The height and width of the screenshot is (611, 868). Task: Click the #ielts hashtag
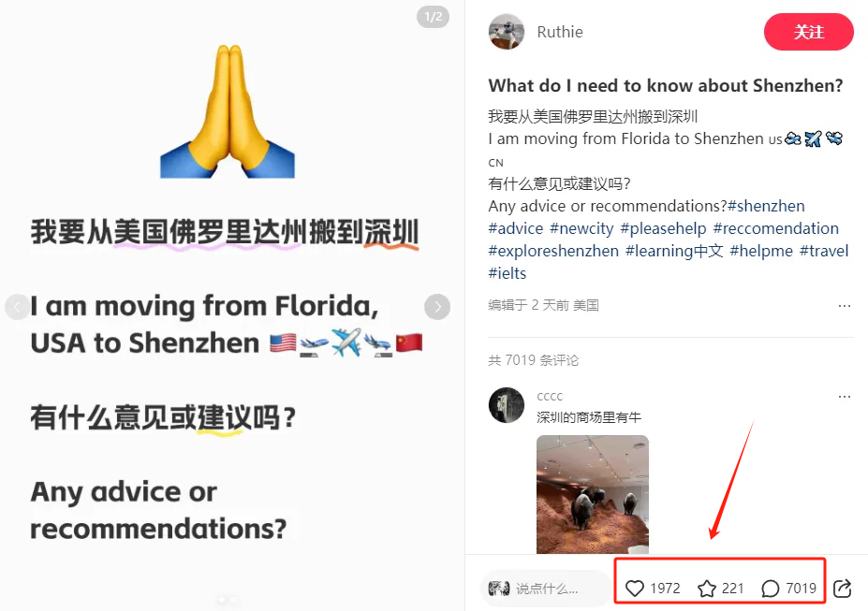coord(508,273)
